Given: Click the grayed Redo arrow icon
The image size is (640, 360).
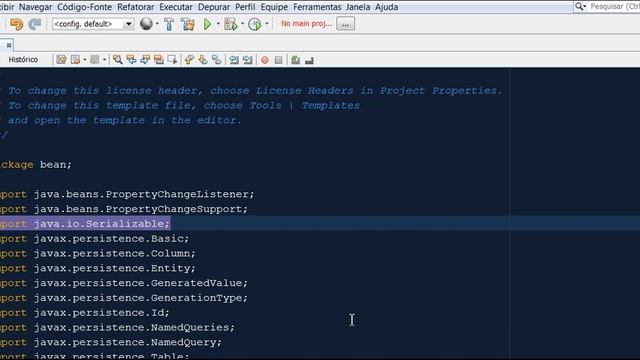Looking at the screenshot, I should click(x=35, y=24).
